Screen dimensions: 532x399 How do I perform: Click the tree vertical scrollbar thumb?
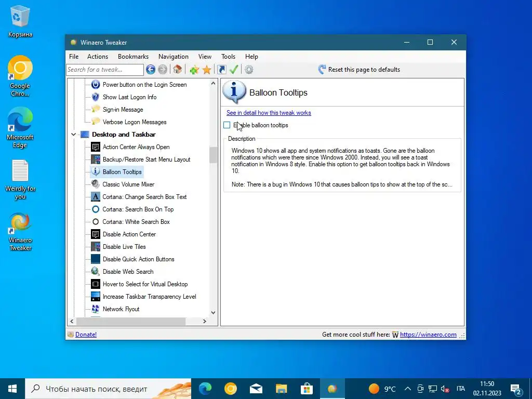click(x=213, y=155)
